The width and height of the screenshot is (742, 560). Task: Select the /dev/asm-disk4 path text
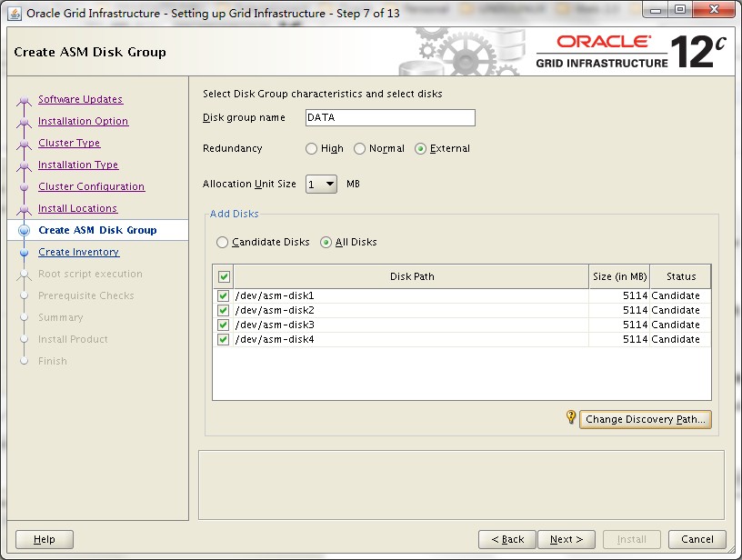coord(275,340)
